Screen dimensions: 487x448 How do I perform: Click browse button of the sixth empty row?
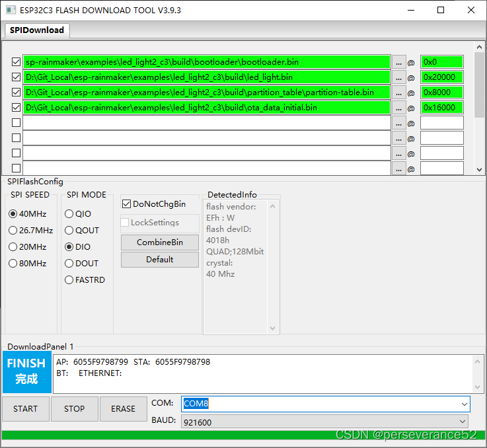coord(399,138)
